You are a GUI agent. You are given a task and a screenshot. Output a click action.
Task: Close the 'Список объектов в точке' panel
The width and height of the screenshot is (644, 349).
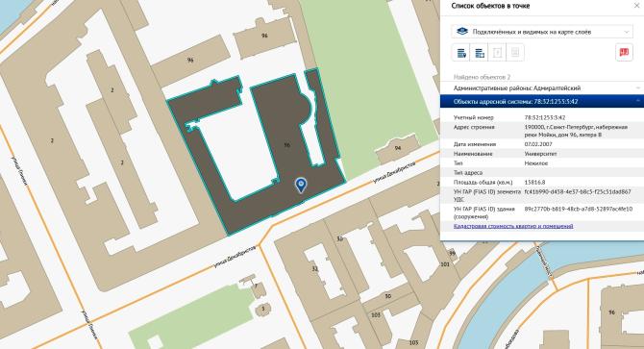tap(637, 6)
